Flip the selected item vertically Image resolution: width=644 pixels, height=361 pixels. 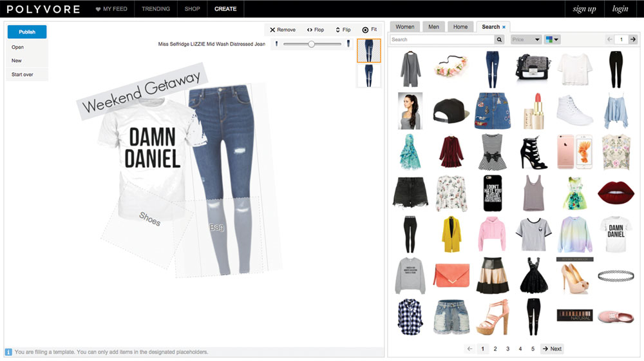click(x=343, y=30)
